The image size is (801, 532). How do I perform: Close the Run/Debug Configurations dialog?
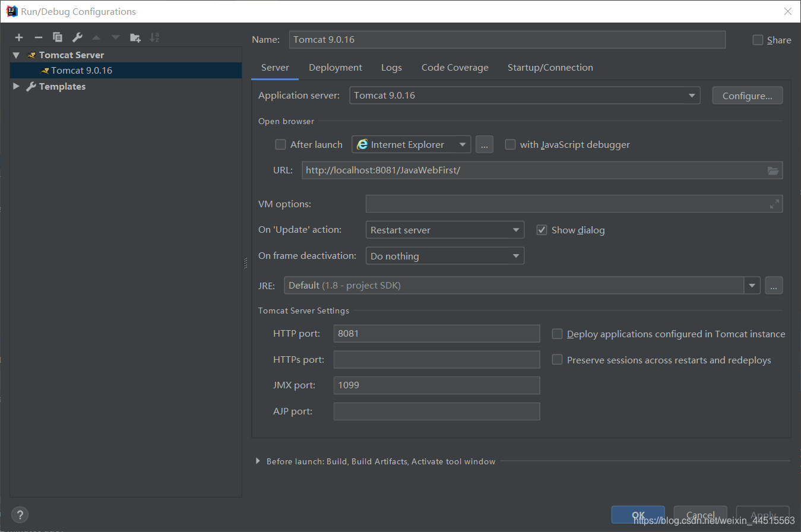787,11
